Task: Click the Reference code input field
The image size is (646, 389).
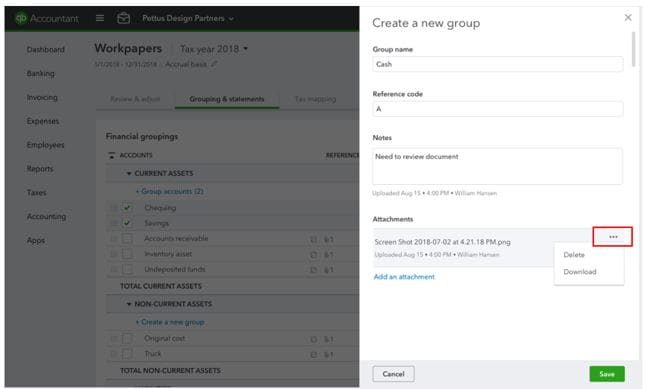Action: click(497, 109)
